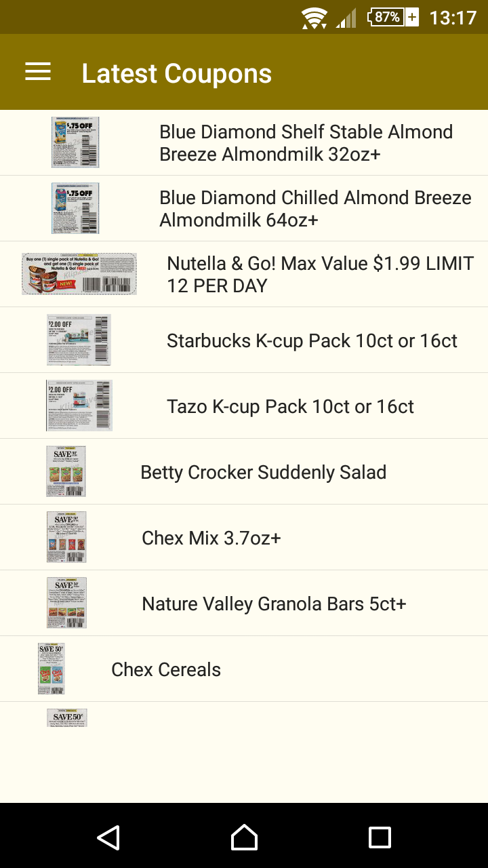Tap the Latest Coupons title
The width and height of the screenshot is (488, 868).
coord(177,73)
